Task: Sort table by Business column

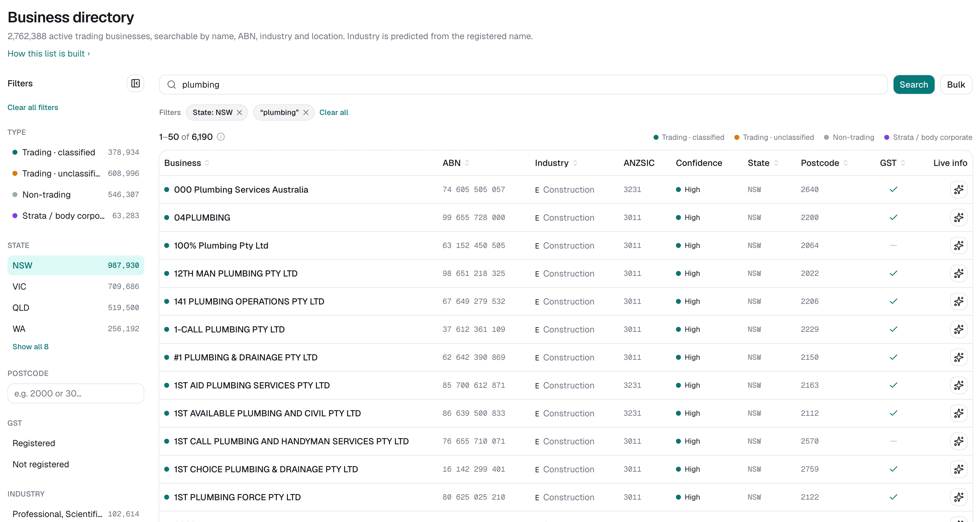Action: [x=187, y=163]
